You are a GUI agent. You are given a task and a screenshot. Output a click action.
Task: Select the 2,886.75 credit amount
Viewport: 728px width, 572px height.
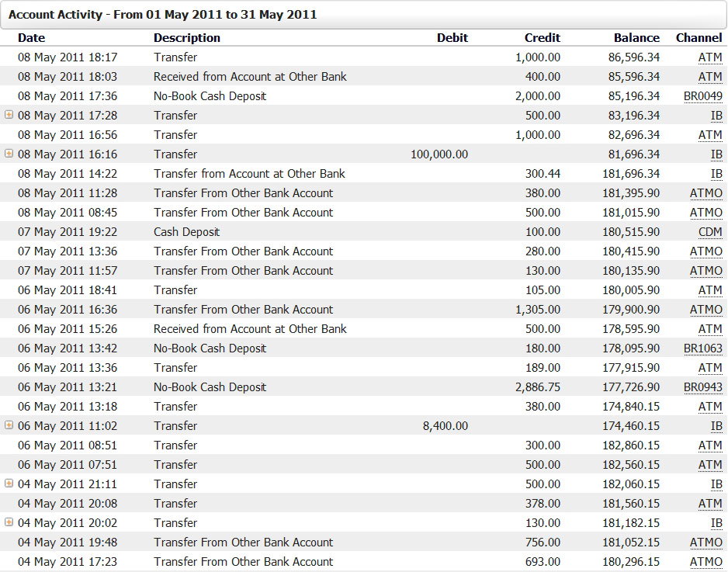pos(538,388)
